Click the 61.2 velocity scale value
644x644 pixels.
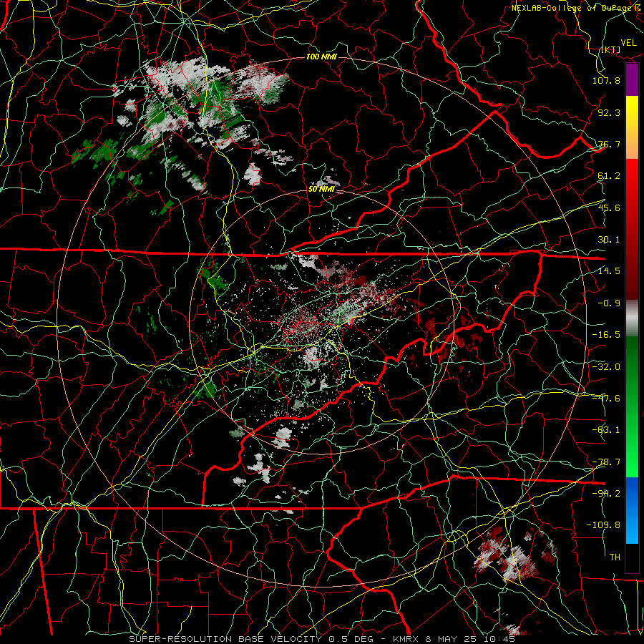pyautogui.click(x=609, y=176)
